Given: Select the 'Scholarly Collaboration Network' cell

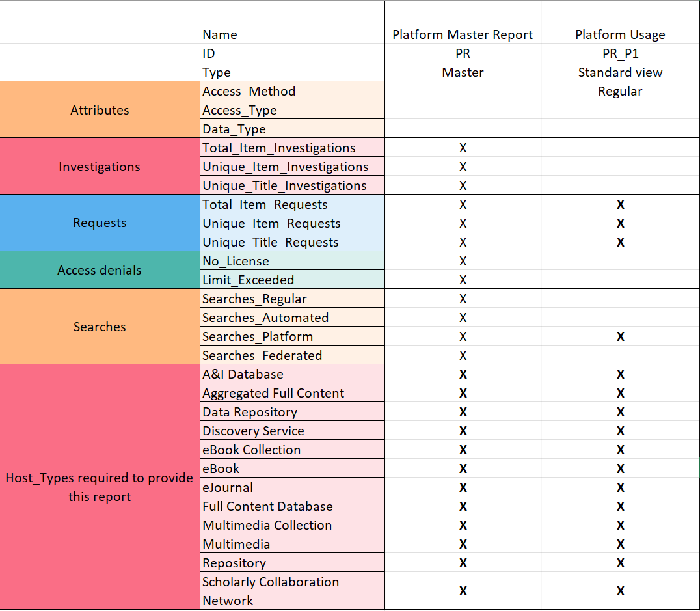Looking at the screenshot, I should (x=292, y=590).
